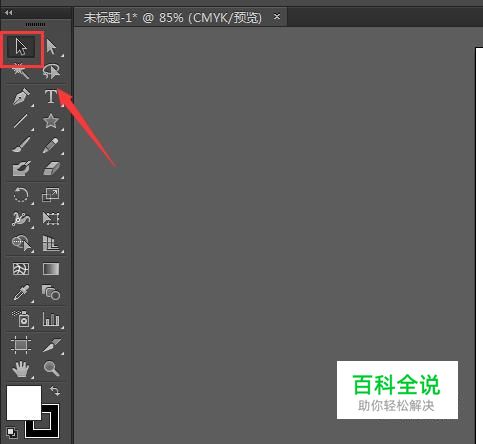
Task: Switch to the 未标题-1 document tab
Action: 173,17
